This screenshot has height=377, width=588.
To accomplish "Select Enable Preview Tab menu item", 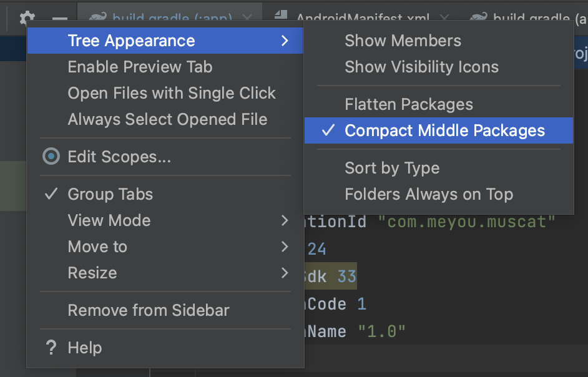I will pyautogui.click(x=140, y=67).
